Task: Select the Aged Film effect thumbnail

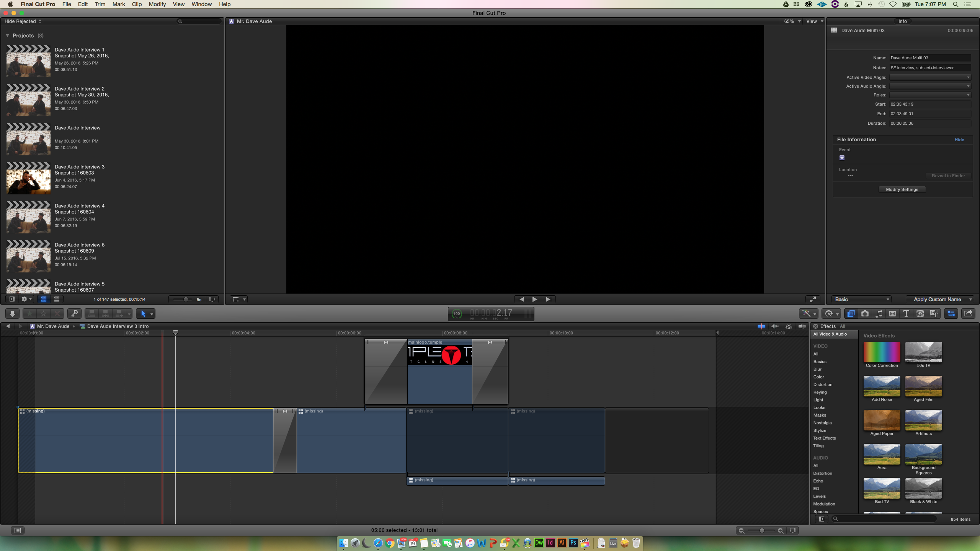Action: (x=923, y=386)
